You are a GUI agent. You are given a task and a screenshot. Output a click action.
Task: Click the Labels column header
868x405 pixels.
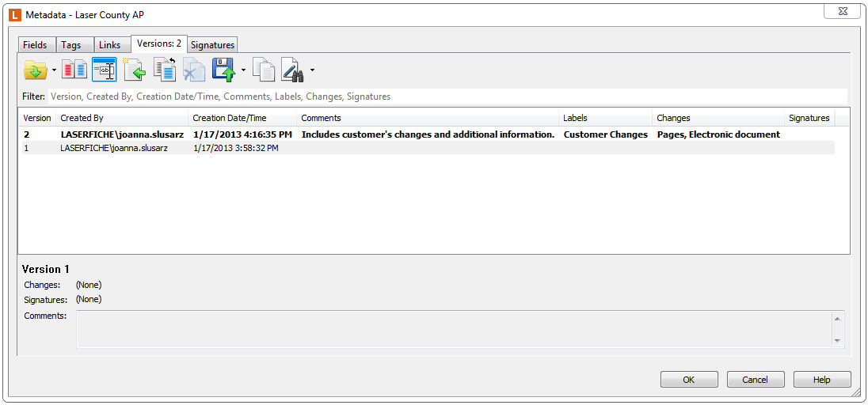[x=606, y=118]
